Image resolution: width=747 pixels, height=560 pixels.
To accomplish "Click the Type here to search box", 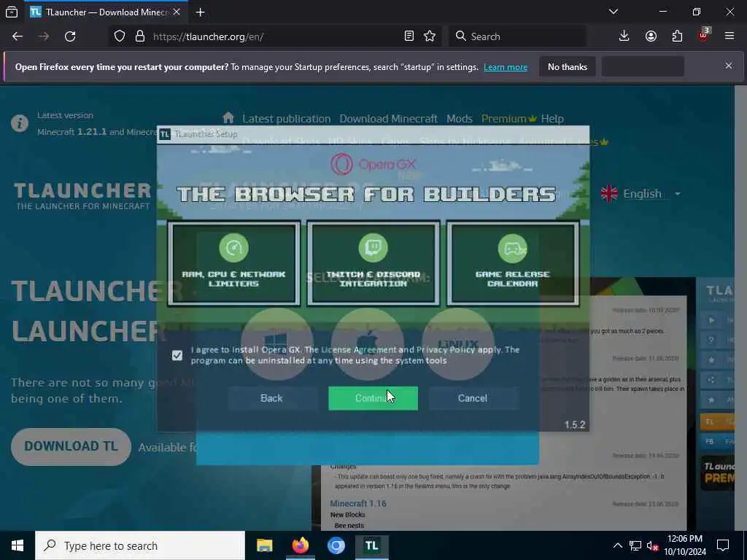I will (x=140, y=545).
